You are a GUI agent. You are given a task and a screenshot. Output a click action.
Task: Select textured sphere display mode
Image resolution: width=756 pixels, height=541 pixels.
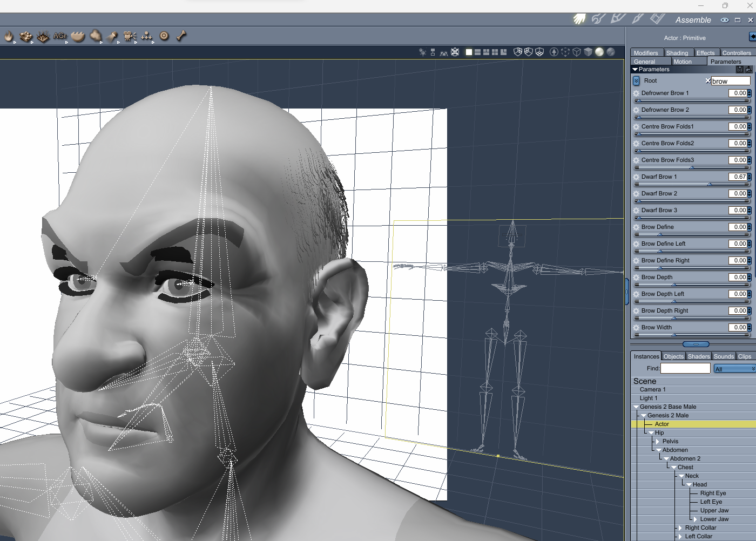611,52
